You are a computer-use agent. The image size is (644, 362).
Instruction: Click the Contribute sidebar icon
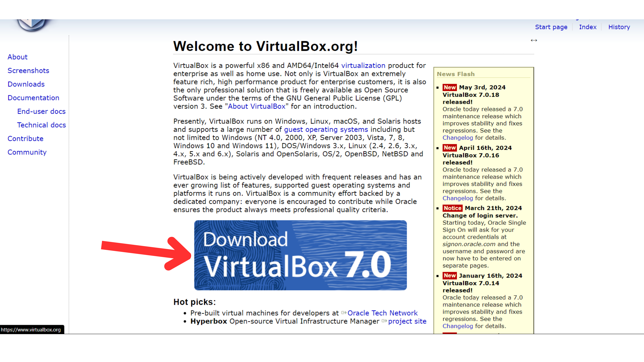point(25,138)
